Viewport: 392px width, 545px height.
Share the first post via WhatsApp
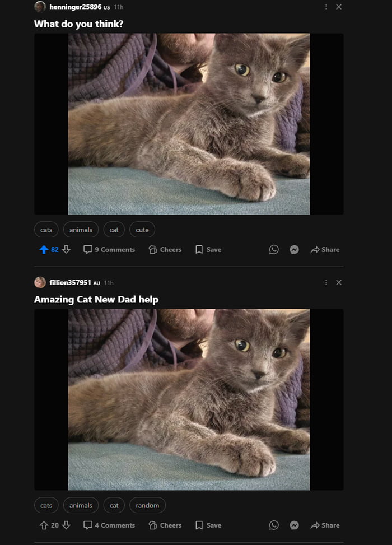(273, 250)
